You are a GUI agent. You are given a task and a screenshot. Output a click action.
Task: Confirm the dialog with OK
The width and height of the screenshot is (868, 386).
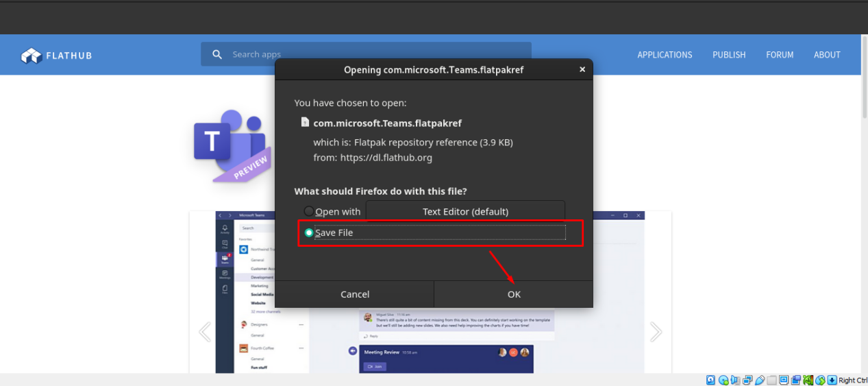[514, 294]
